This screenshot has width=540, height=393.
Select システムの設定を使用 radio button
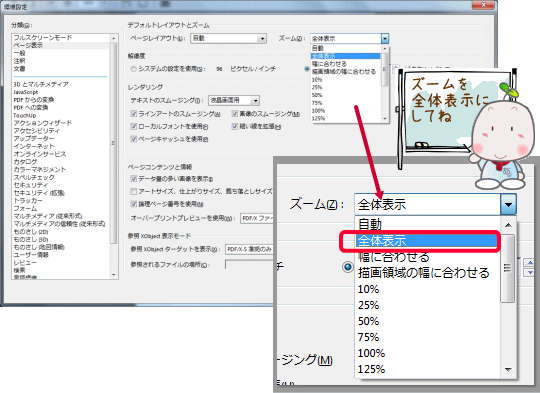tap(133, 69)
